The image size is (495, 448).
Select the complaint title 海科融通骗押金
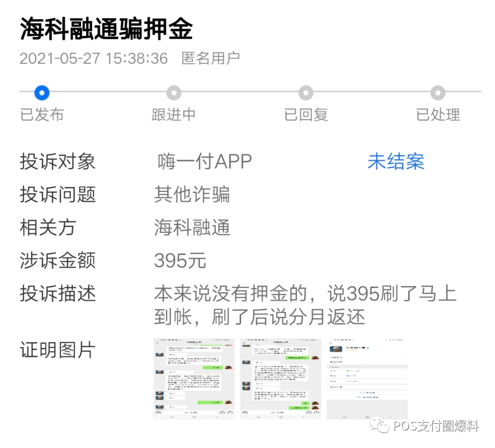(106, 29)
